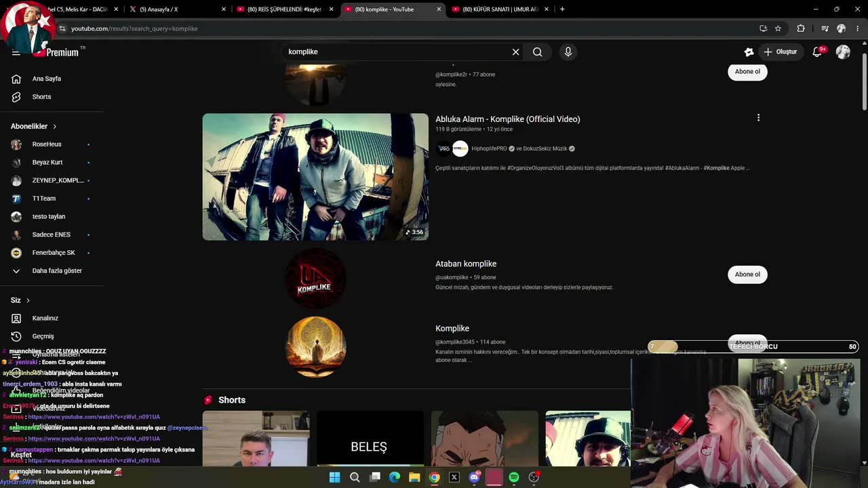Viewport: 868px width, 488px height.
Task: Open the Atabarı komplike channel logo
Action: click(x=315, y=279)
